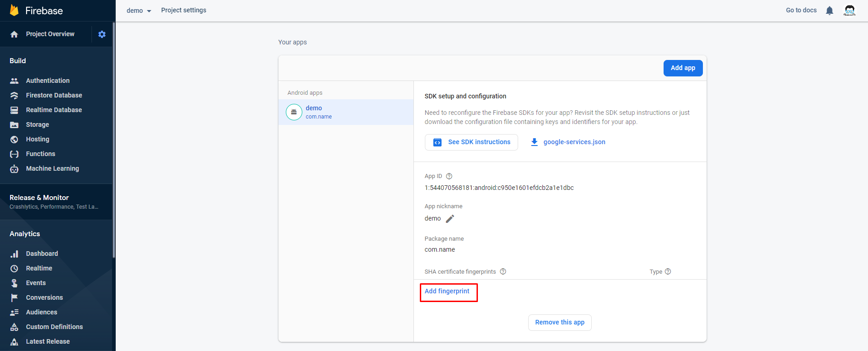Click the Machine Learning robot icon
The image size is (868, 351).
14,169
